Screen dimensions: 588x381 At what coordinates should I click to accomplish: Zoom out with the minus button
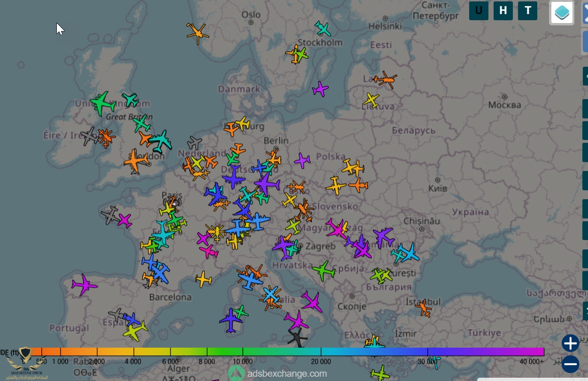[x=570, y=364]
